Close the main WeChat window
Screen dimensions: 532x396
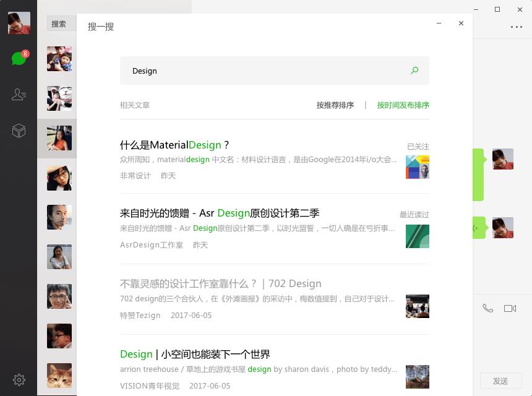pyautogui.click(x=520, y=9)
